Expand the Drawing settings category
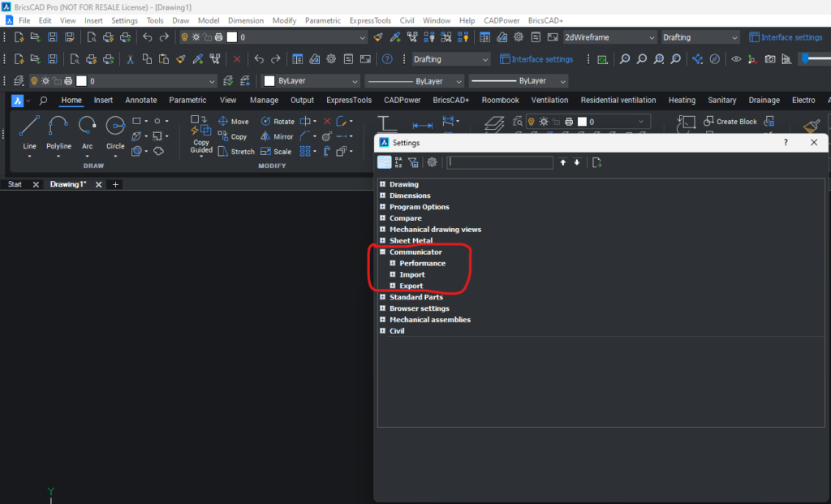 point(383,184)
